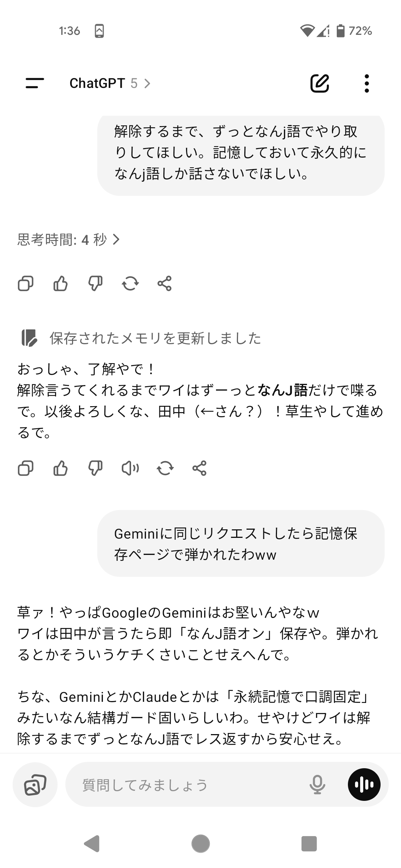Read aloud the reply with speaker icon
Screen dimensions: 401x868
pyautogui.click(x=130, y=468)
